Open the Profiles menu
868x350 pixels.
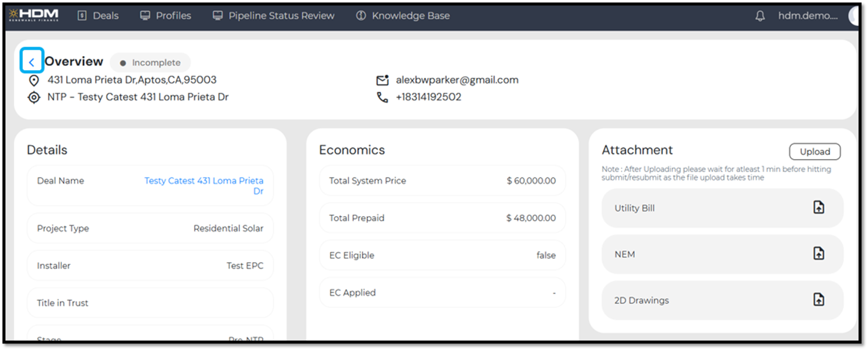(166, 15)
